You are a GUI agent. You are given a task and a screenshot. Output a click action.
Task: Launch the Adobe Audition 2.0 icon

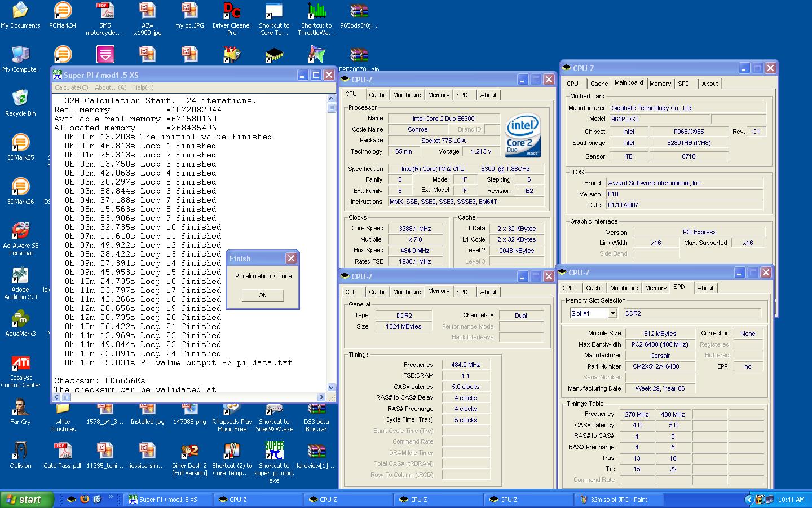click(20, 283)
